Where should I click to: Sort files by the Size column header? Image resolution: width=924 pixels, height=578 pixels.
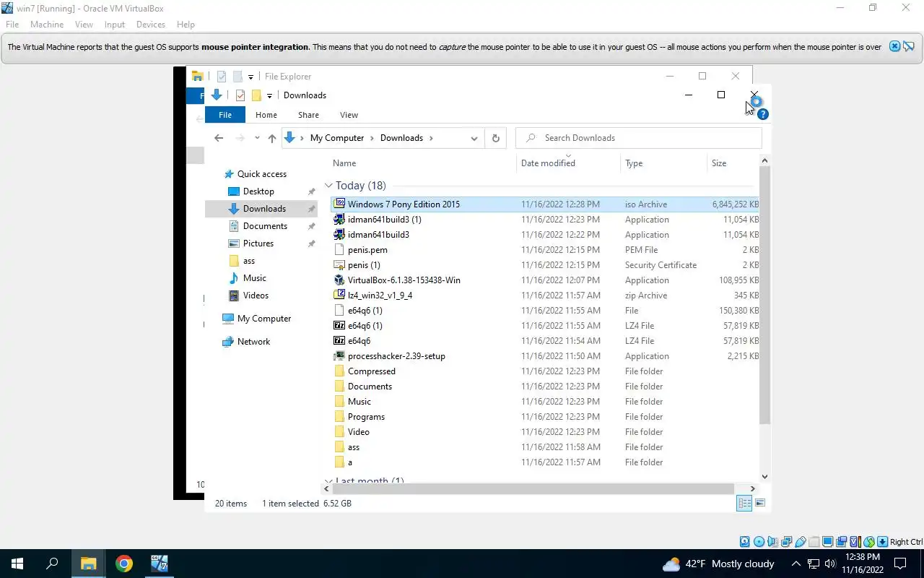733,163
